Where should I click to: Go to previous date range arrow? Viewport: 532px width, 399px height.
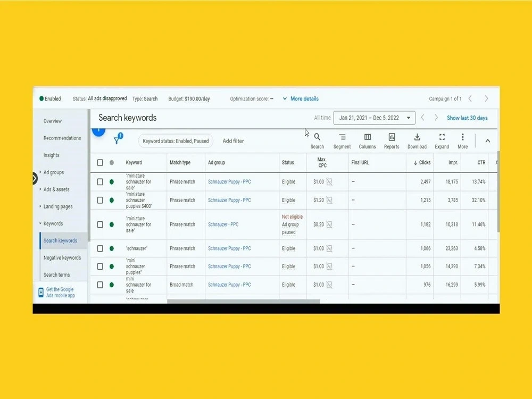click(x=422, y=118)
